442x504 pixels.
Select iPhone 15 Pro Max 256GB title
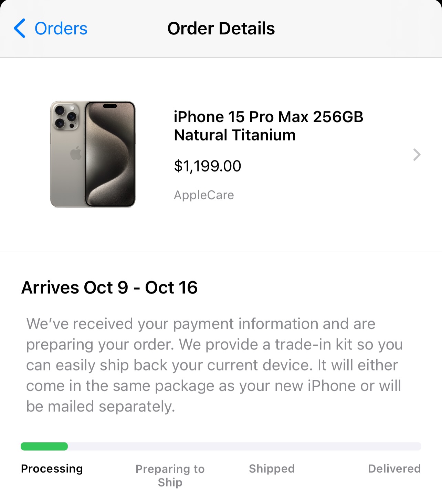(269, 117)
